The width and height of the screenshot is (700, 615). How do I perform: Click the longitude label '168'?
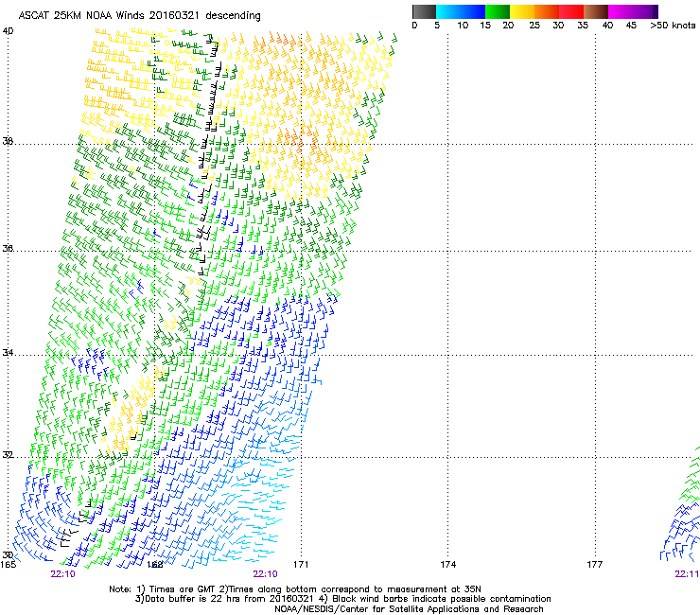pos(154,565)
